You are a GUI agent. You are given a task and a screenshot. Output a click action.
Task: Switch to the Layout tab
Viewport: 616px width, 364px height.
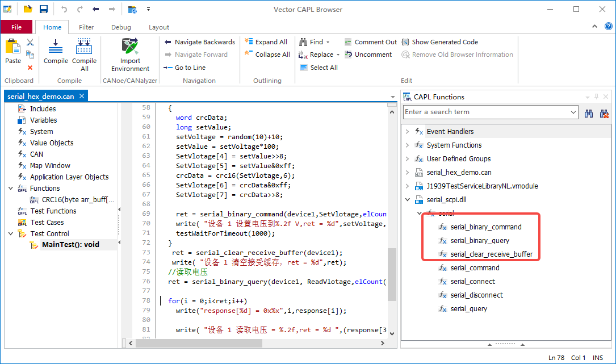(x=159, y=27)
